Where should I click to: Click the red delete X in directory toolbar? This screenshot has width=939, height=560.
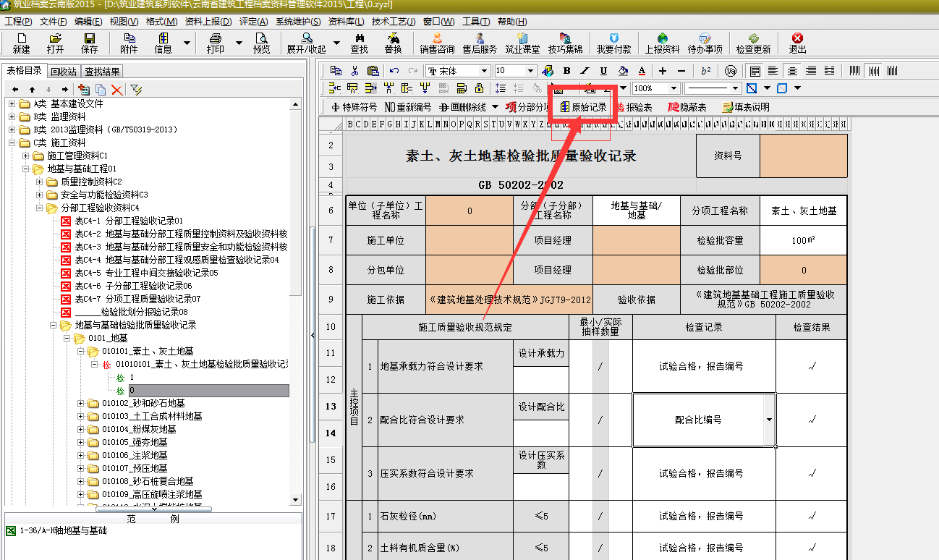(x=116, y=90)
